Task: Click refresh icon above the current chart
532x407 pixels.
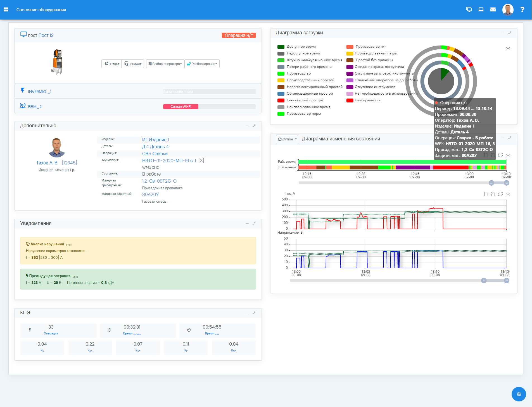Action: 500,194
